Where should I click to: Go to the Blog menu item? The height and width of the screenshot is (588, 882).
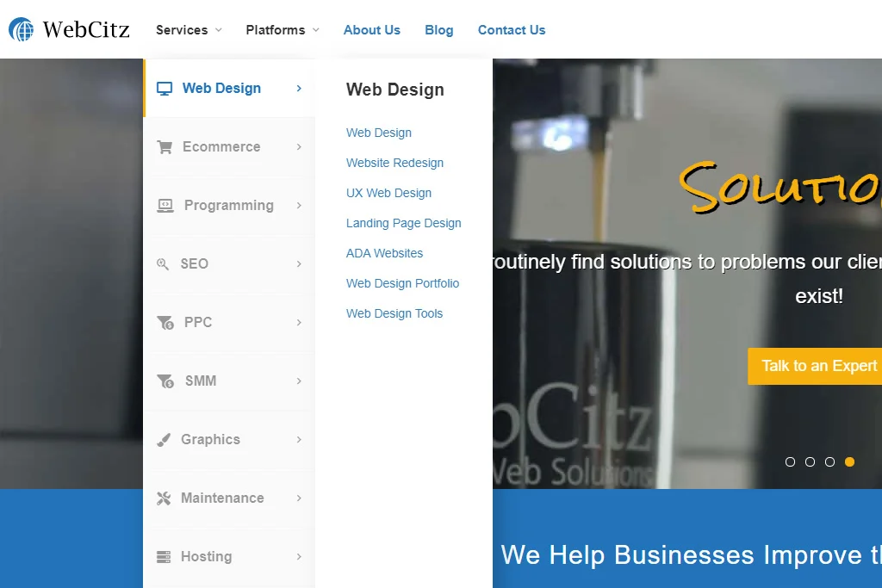click(x=438, y=30)
